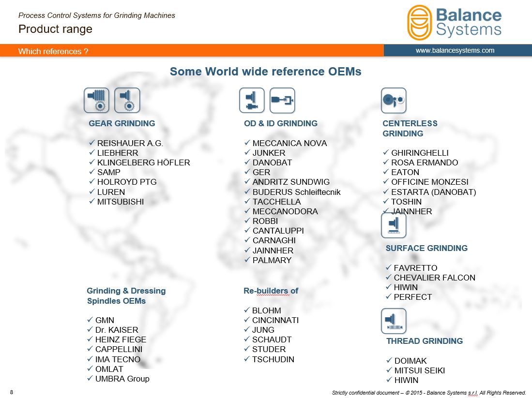This screenshot has height=398, width=532.
Task: Select GHIRINGHELLI entry
Action: [x=420, y=153]
